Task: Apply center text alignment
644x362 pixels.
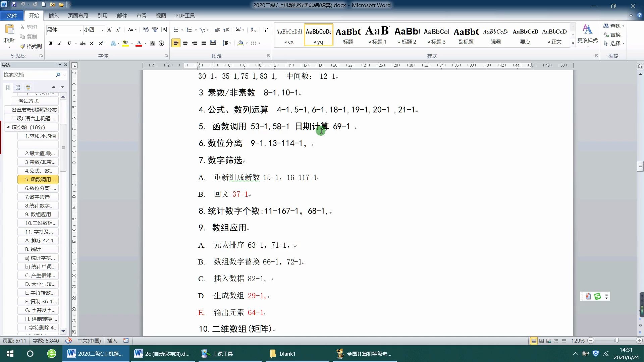Action: point(185,43)
